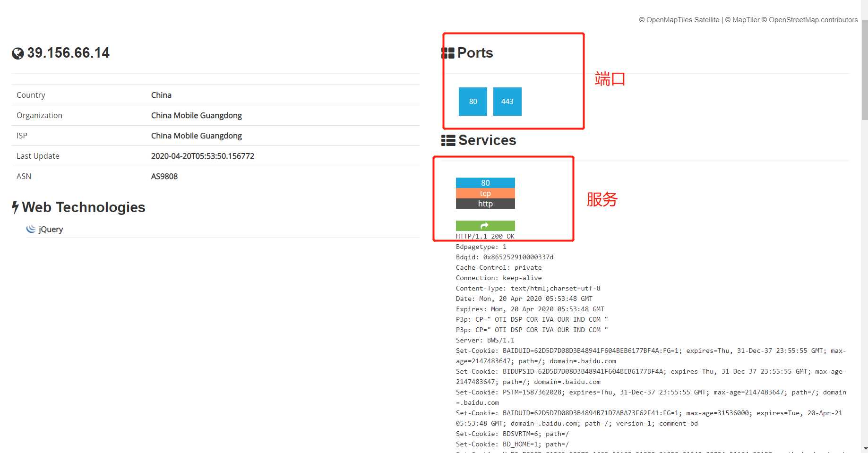
Task: Click the Country value China
Action: tap(161, 95)
